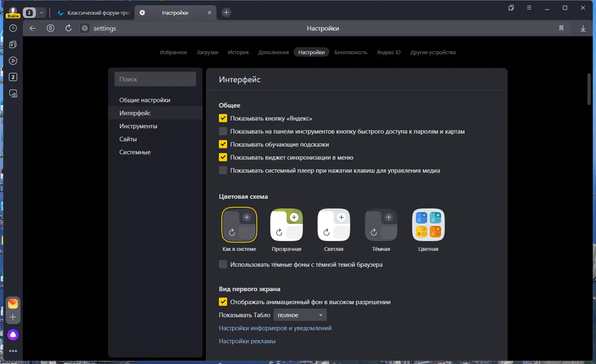Launch the screenshot tool from the side panel
596x364 pixels.
point(13,94)
